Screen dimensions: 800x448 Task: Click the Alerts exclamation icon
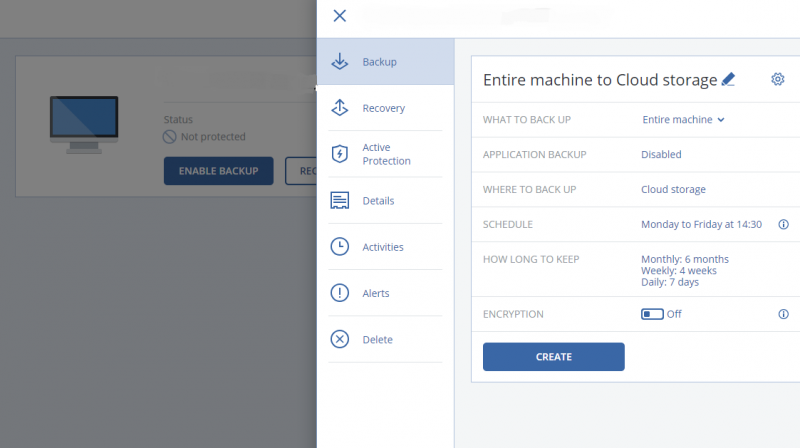coord(340,293)
